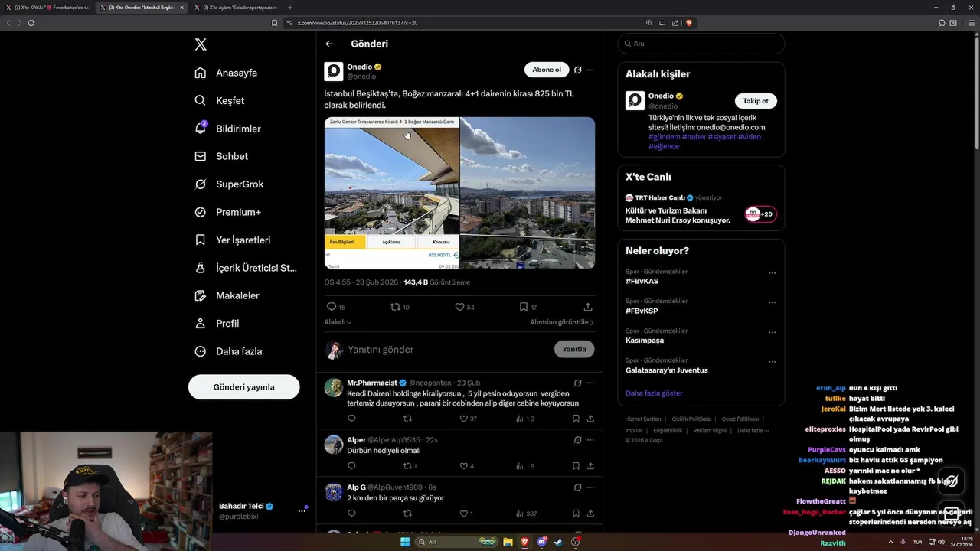Share Alp G's comment
The width and height of the screenshot is (980, 551).
pos(590,514)
